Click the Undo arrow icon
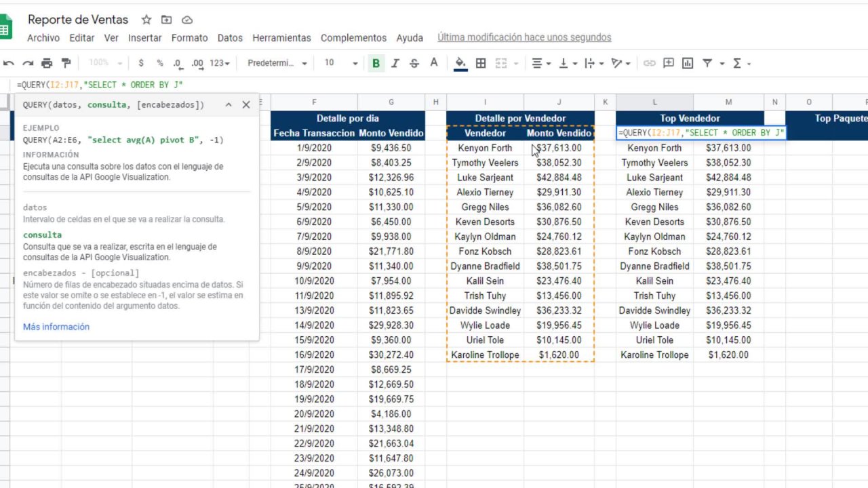868x488 pixels. [9, 63]
